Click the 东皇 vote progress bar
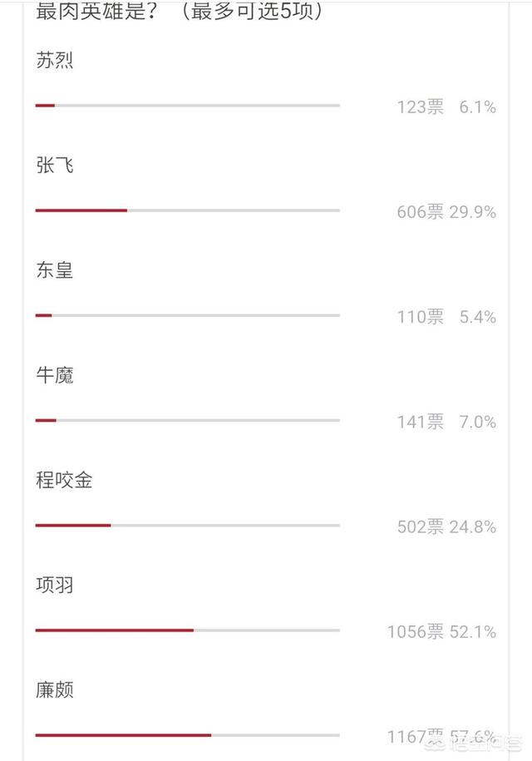This screenshot has width=532, height=761. tap(188, 315)
